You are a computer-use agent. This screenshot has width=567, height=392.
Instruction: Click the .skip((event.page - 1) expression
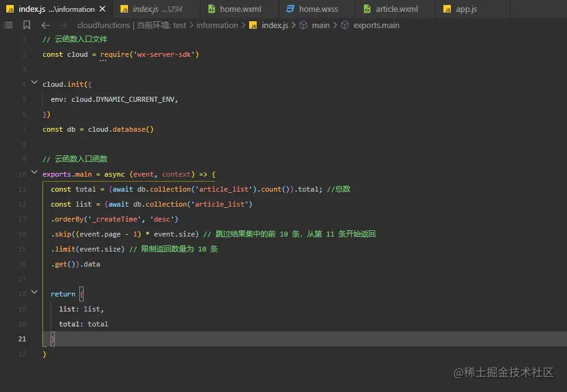[96, 234]
